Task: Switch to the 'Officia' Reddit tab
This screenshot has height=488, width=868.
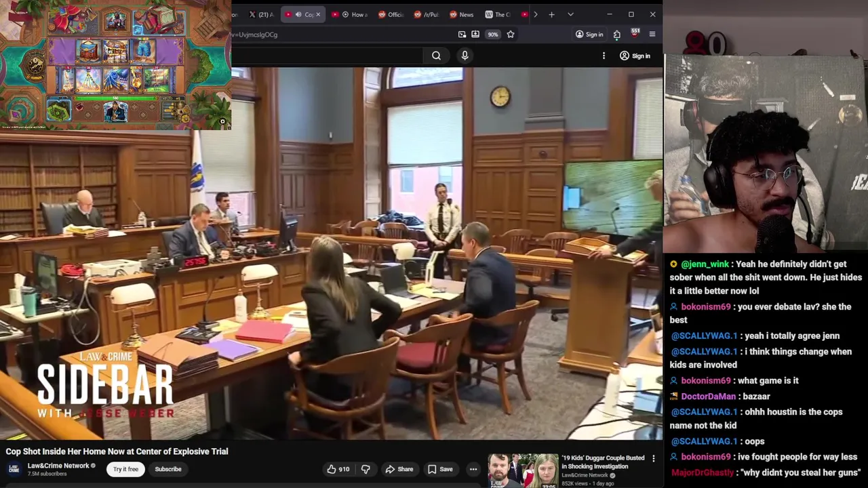Action: (391, 14)
